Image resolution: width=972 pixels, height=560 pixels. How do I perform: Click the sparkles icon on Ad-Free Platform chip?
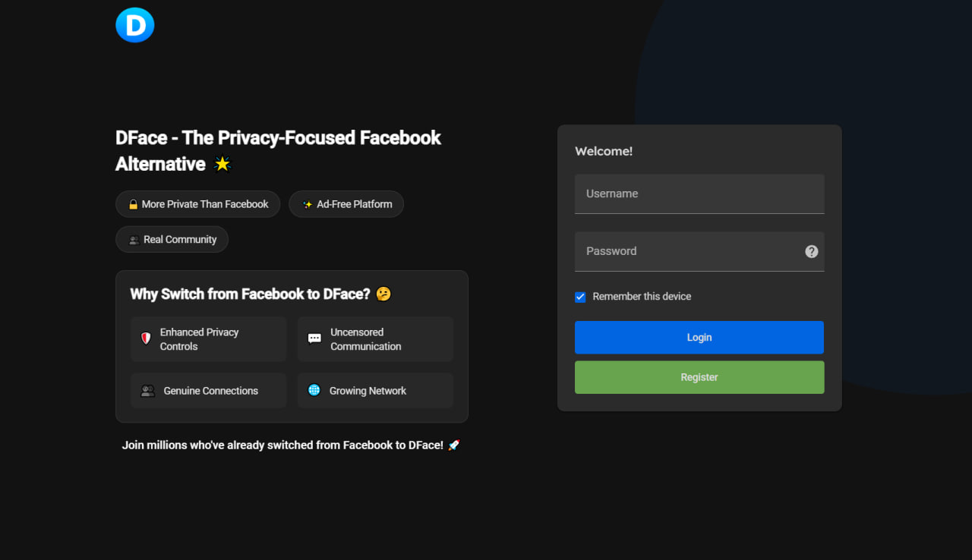308,204
